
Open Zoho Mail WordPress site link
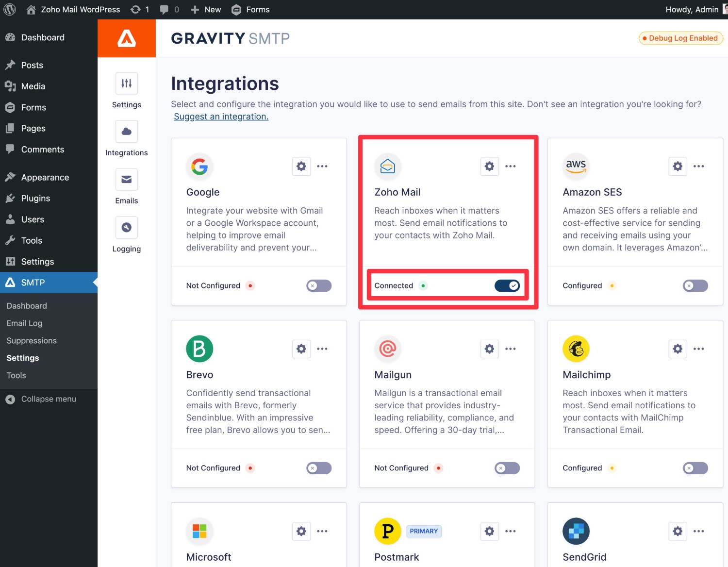[x=73, y=10]
